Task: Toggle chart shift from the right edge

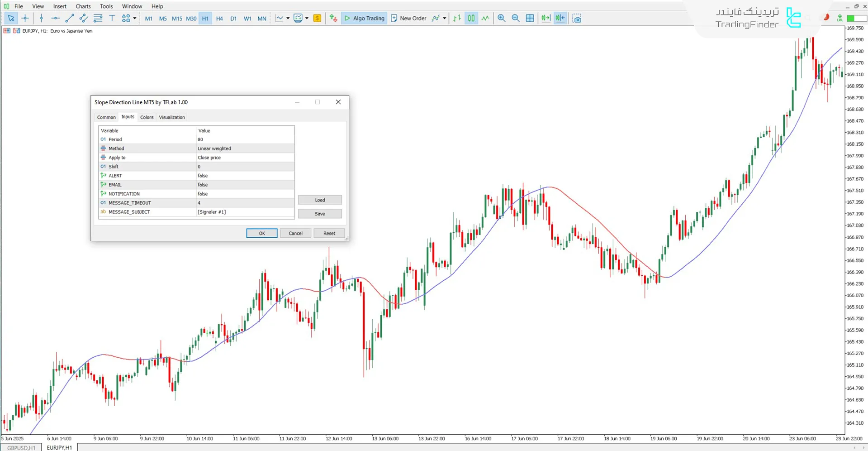Action: tap(560, 18)
